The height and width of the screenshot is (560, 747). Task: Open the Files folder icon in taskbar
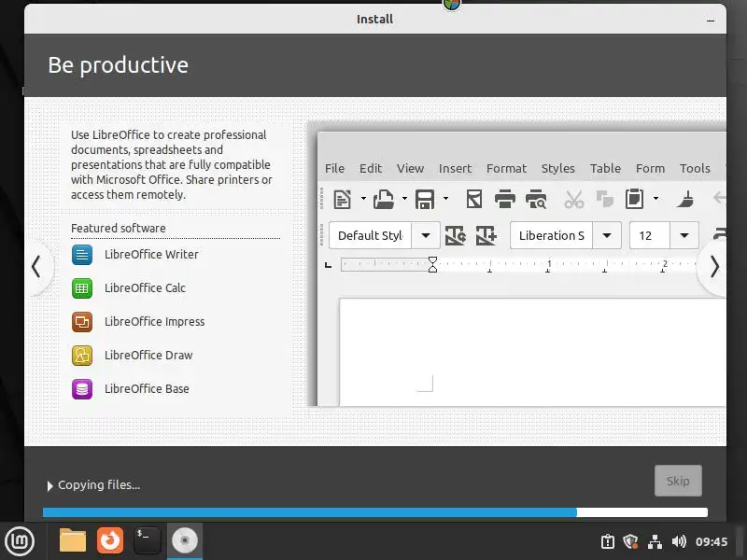tap(73, 541)
